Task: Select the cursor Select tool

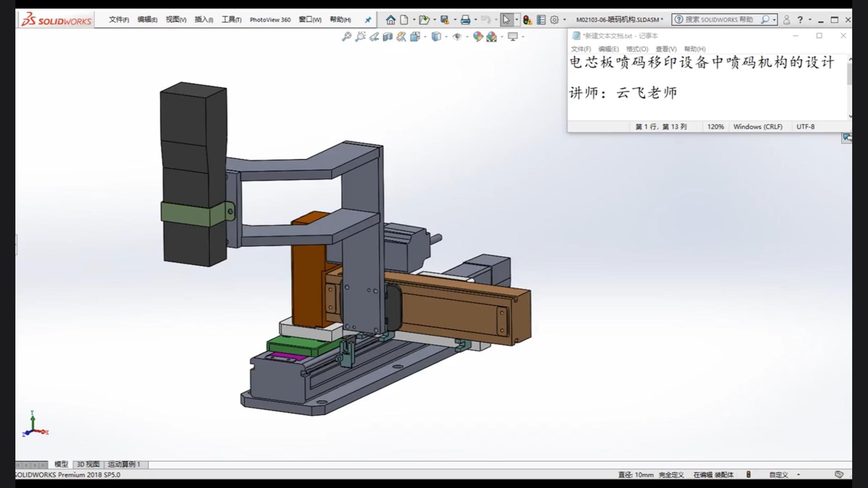Action: point(506,19)
